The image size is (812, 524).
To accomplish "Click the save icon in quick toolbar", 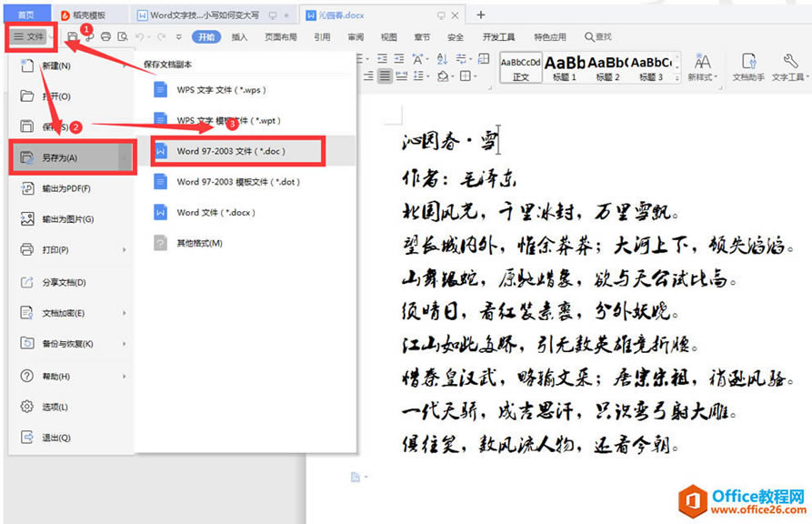I will click(73, 36).
